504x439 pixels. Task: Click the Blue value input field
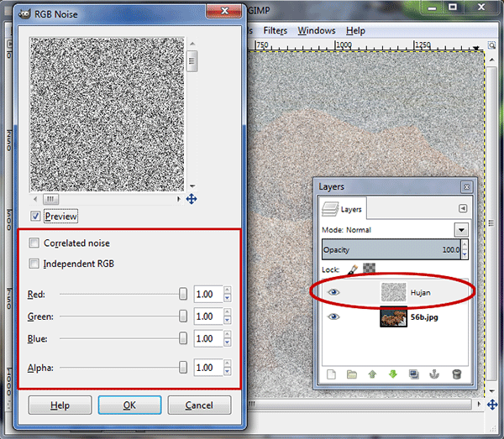[x=208, y=338]
